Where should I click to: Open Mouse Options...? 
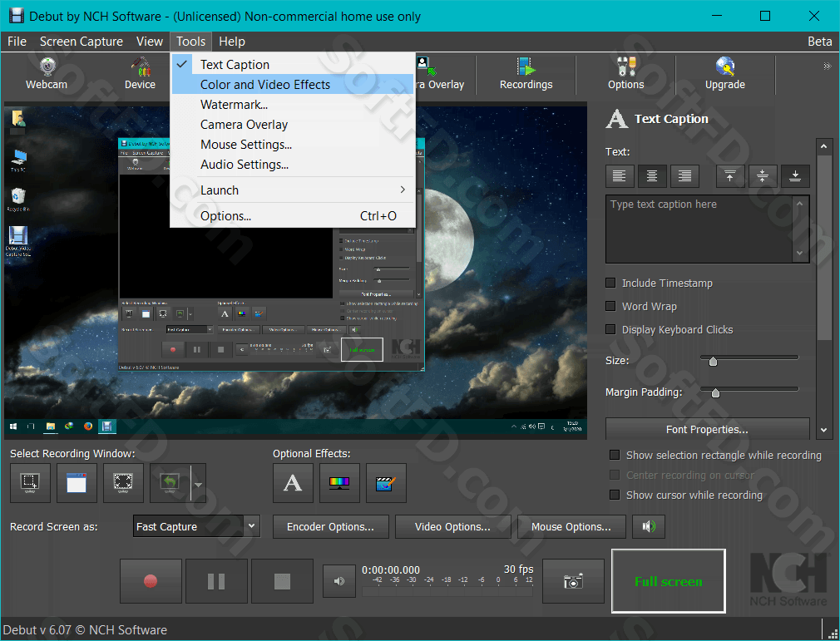pyautogui.click(x=571, y=526)
